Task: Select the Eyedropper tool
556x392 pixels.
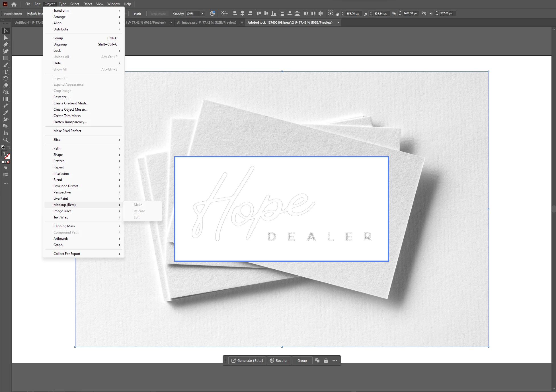Action: coord(6,113)
